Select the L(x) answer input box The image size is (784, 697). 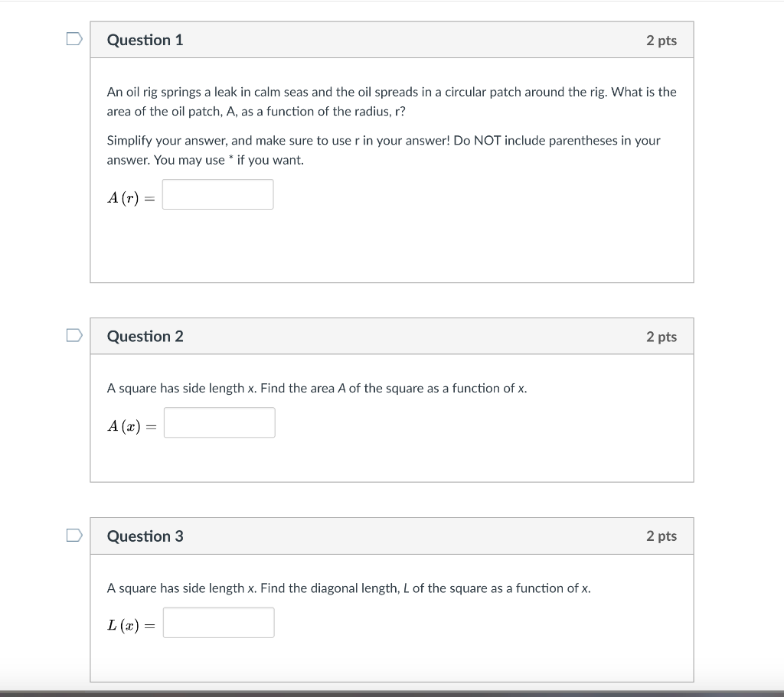click(218, 623)
